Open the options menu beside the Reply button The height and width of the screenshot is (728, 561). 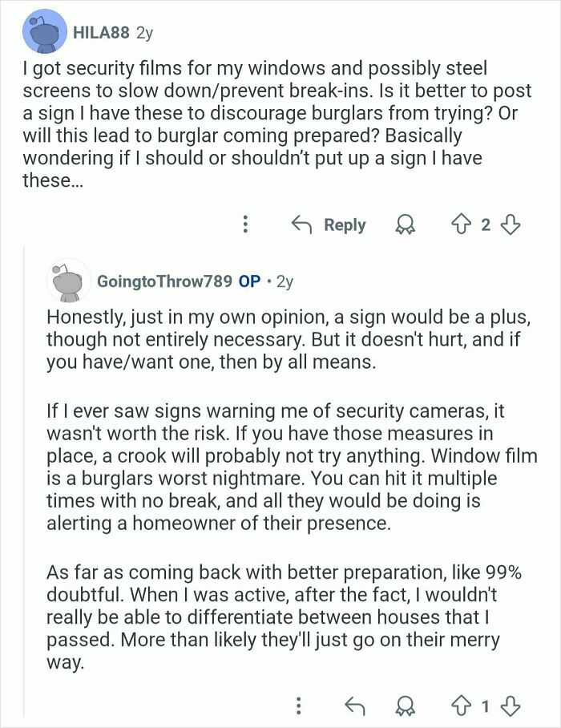click(x=244, y=225)
